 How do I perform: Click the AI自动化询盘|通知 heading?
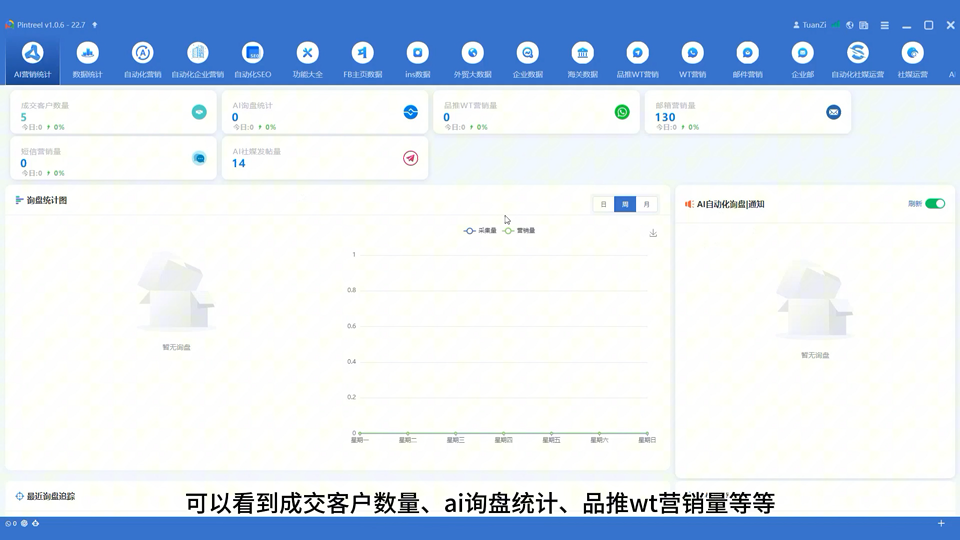(x=730, y=204)
